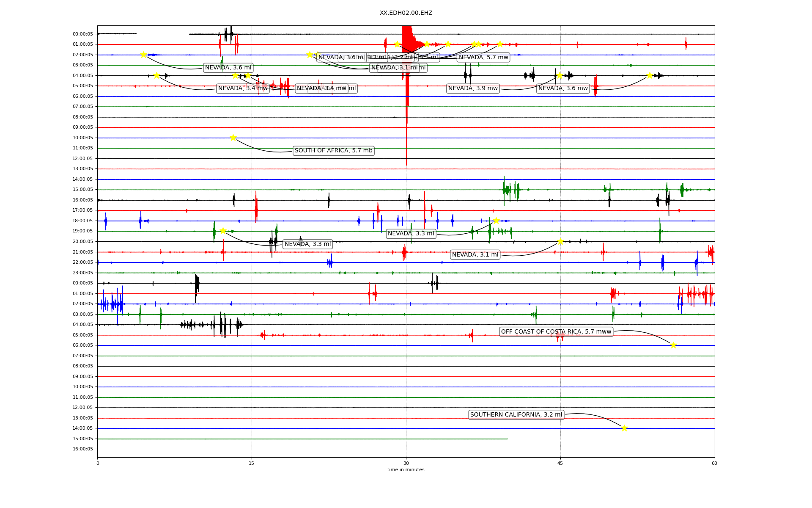Screen dimensions: 812x508
Task: Click the star for the Off Coast of Costa Rica quake
Action: point(673,345)
